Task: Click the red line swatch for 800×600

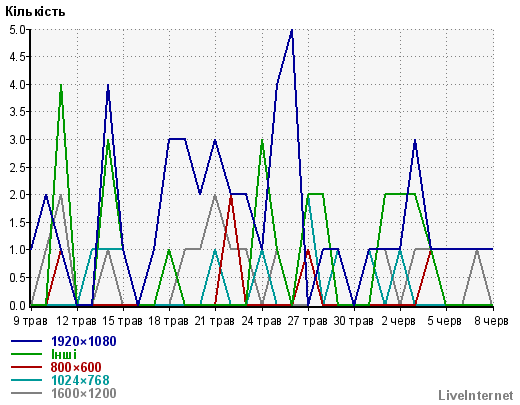Action: (27, 367)
